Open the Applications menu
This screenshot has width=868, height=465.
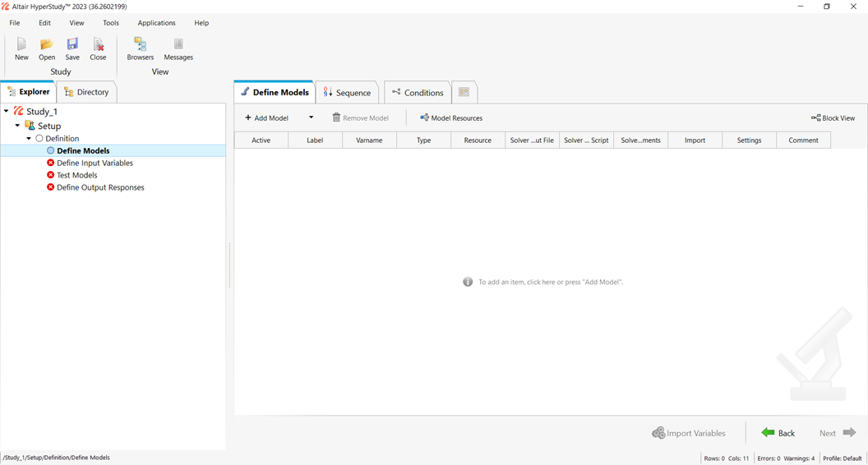point(156,23)
